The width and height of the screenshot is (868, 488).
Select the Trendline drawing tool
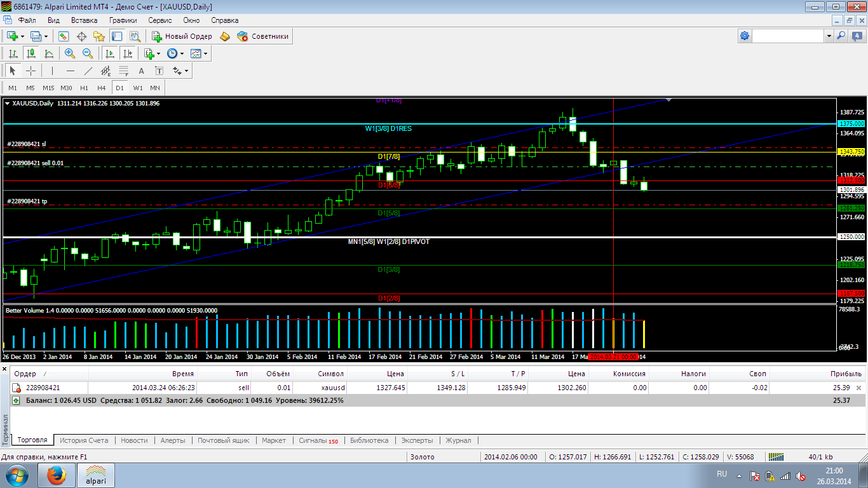coord(88,71)
